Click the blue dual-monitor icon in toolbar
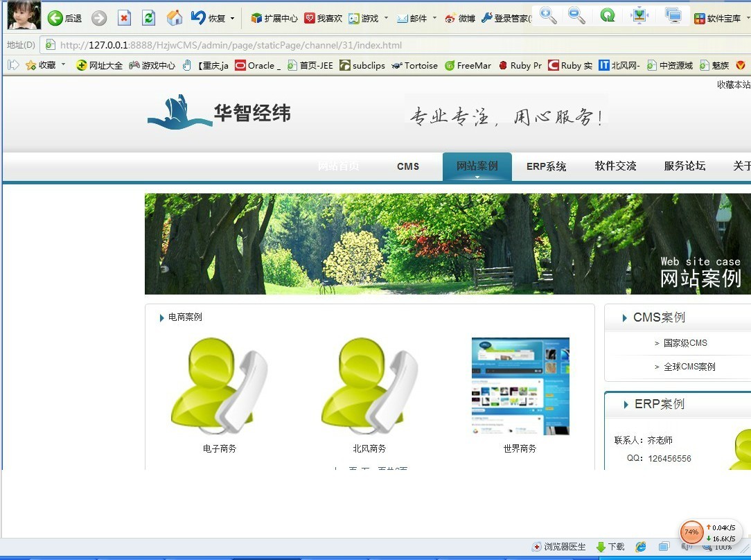 click(x=673, y=16)
